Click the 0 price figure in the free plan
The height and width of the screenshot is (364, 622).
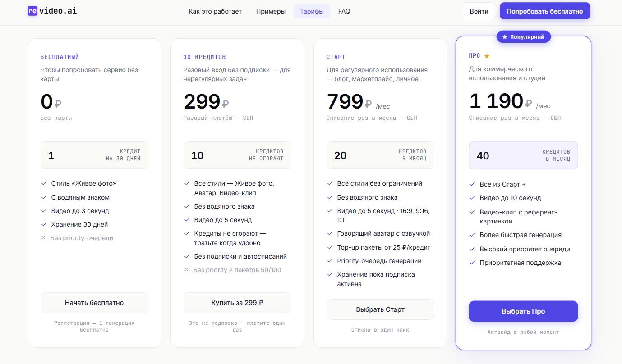point(46,102)
